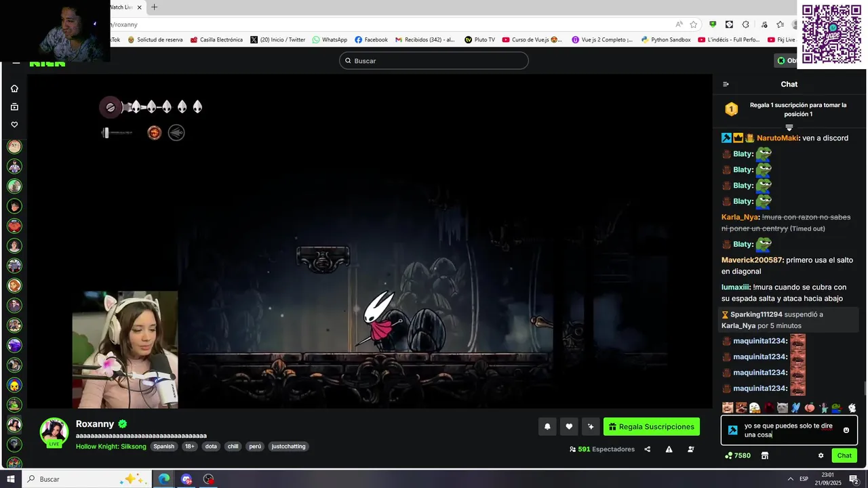Open the Facebook bookmark
868x488 pixels.
(371, 40)
